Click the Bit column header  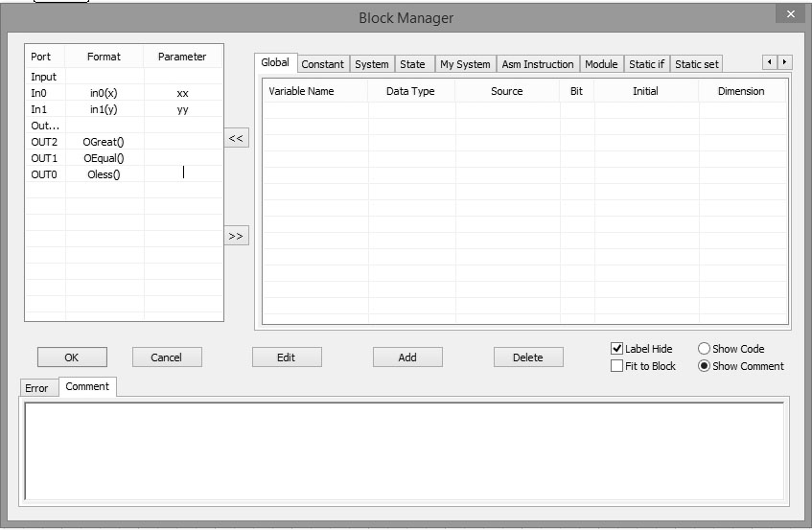[x=576, y=91]
